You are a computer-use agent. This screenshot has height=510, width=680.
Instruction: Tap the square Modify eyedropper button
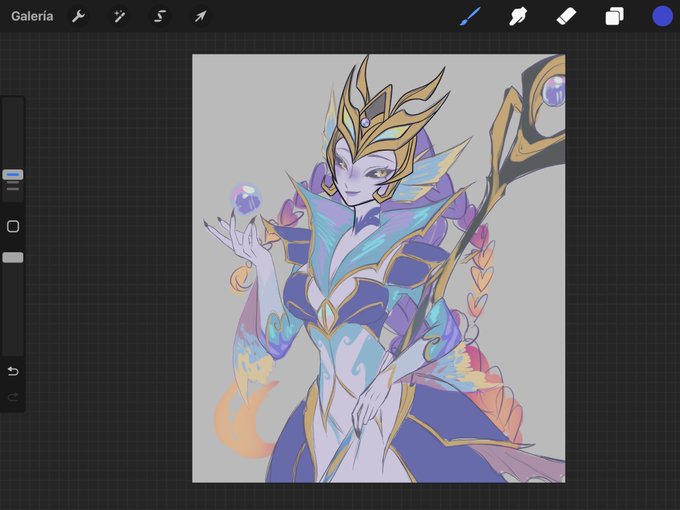coord(13,226)
